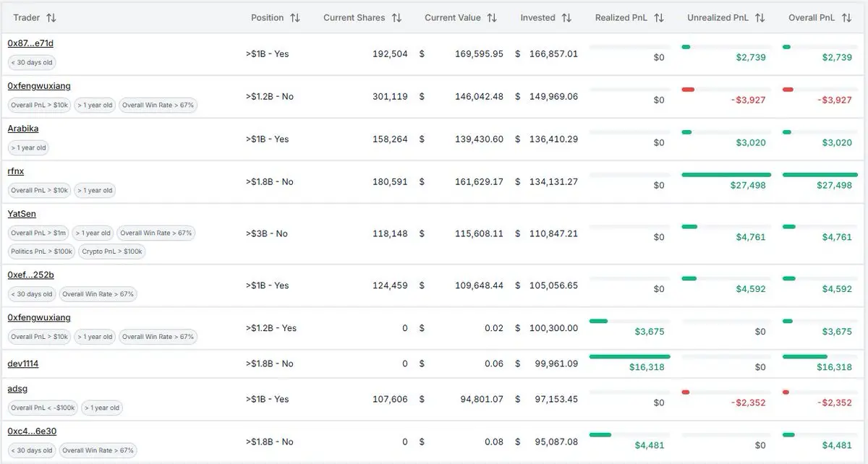
Task: Click '< 30 days old' tag under 0x87...e71d
Action: (x=32, y=62)
